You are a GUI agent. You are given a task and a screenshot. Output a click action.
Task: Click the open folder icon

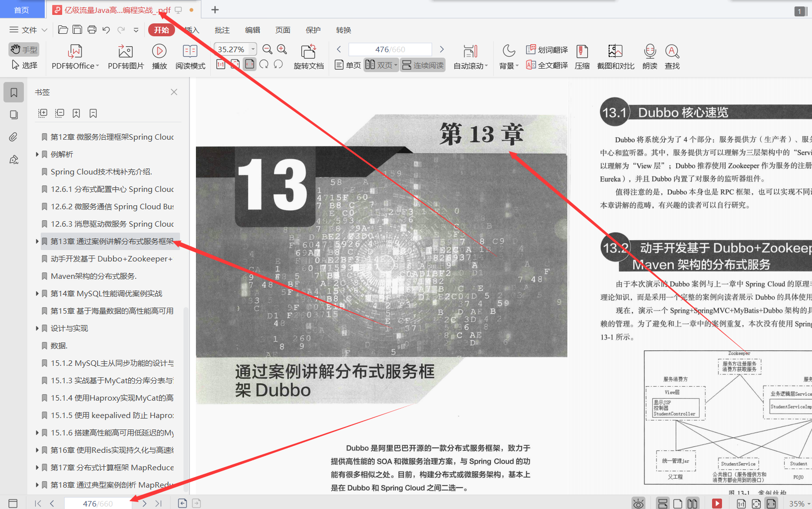63,30
